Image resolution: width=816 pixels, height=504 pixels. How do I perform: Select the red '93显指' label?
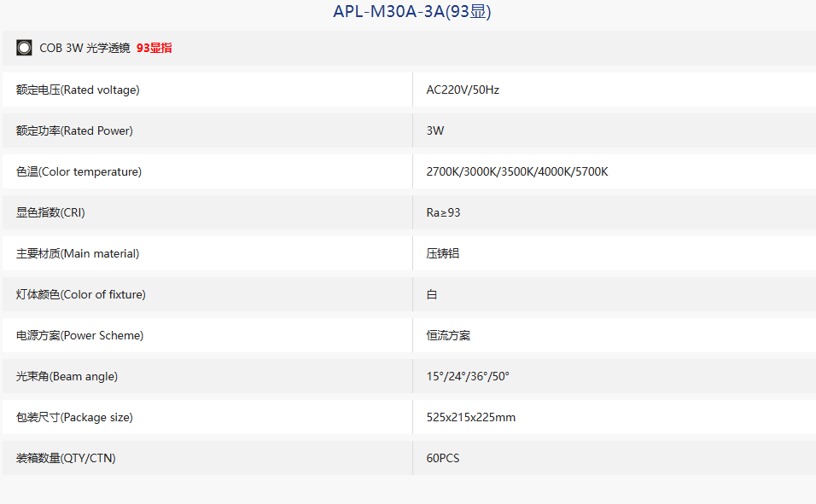154,48
